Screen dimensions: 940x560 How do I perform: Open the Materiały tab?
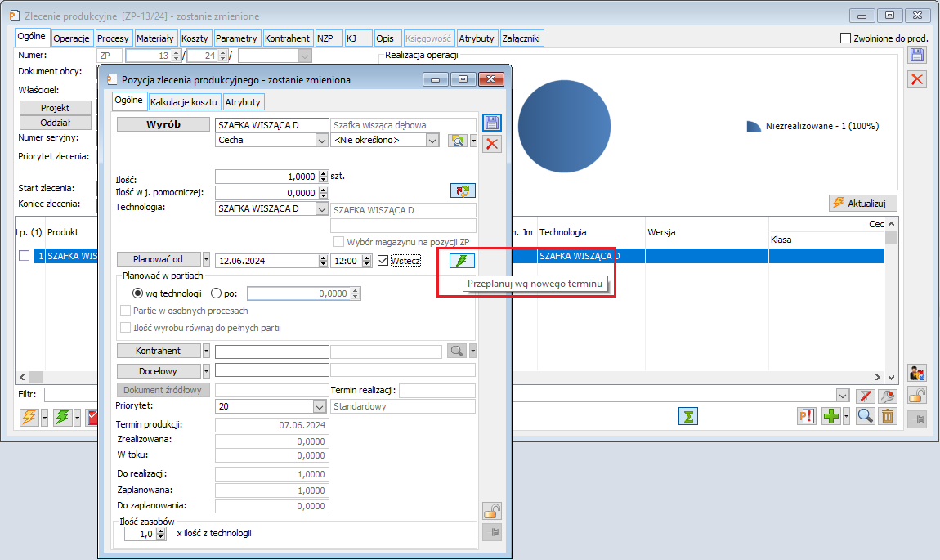pos(154,38)
